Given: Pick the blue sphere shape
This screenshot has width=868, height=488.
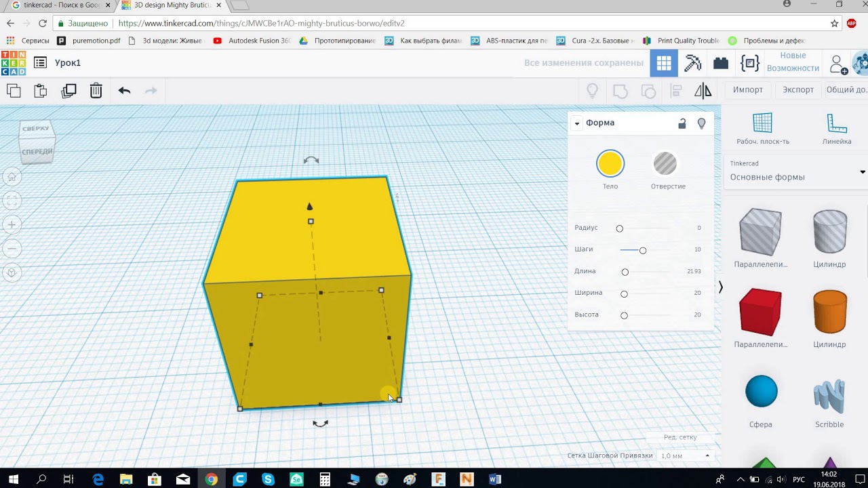Looking at the screenshot, I should click(761, 392).
